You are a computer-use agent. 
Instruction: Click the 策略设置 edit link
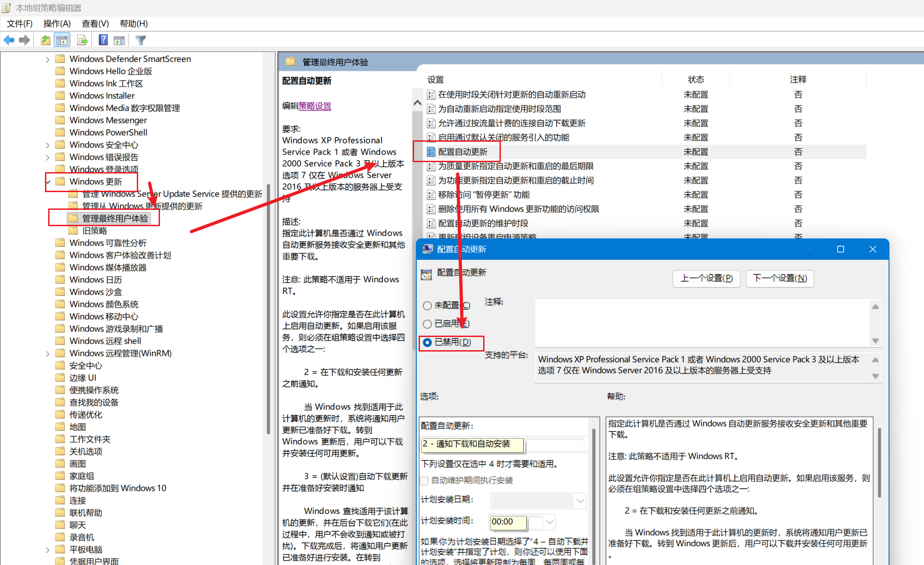coord(315,106)
